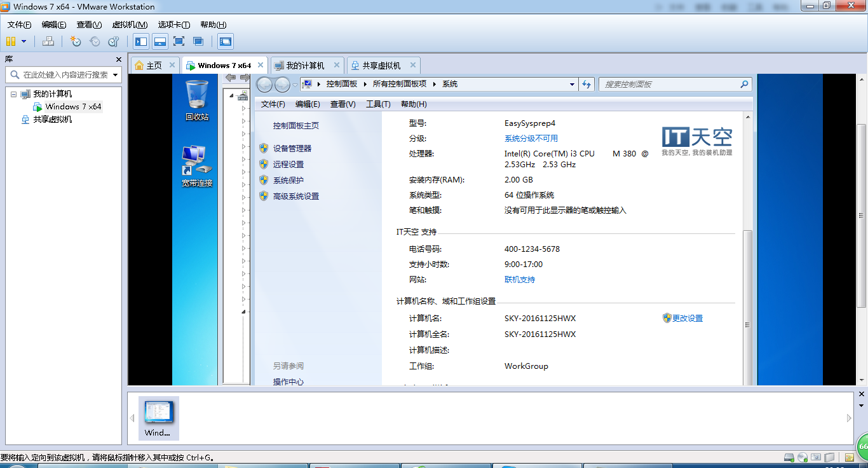
Task: Switch to the 主页 tab
Action: (154, 65)
